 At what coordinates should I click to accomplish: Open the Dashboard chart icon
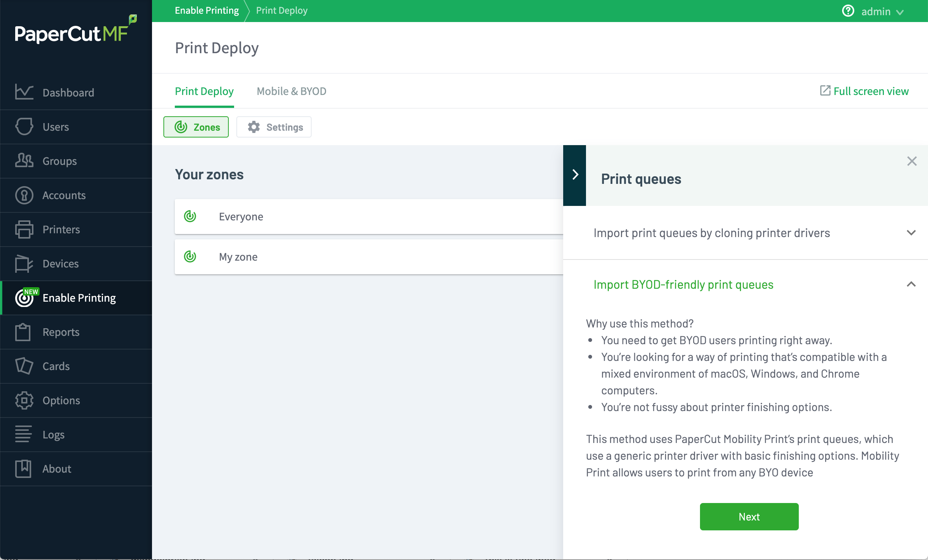point(24,92)
